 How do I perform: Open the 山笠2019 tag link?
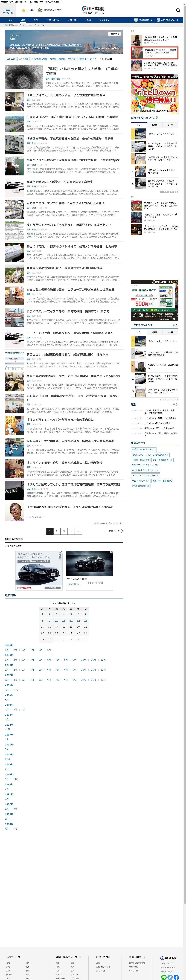pos(11,59)
